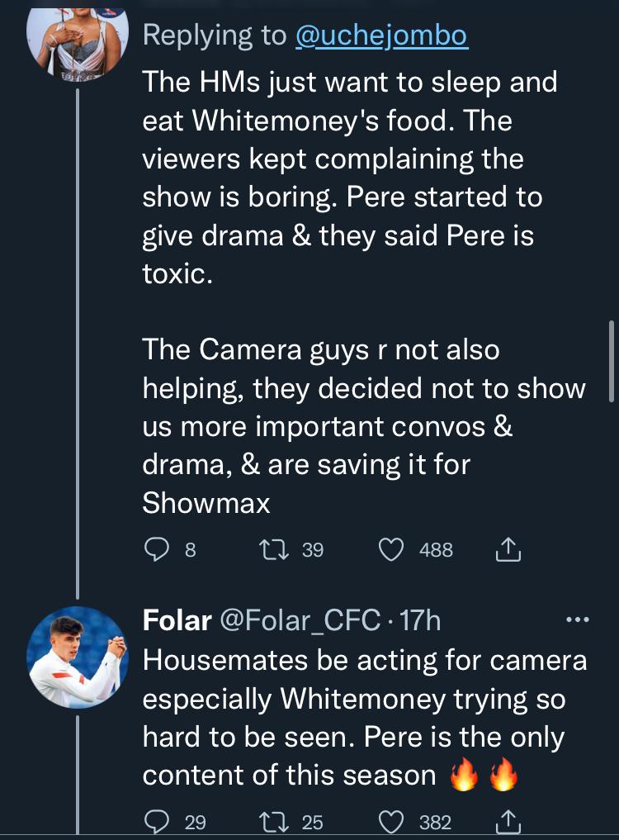This screenshot has height=840, width=619.
Task: View the 39 retweets count
Action: pos(312,549)
